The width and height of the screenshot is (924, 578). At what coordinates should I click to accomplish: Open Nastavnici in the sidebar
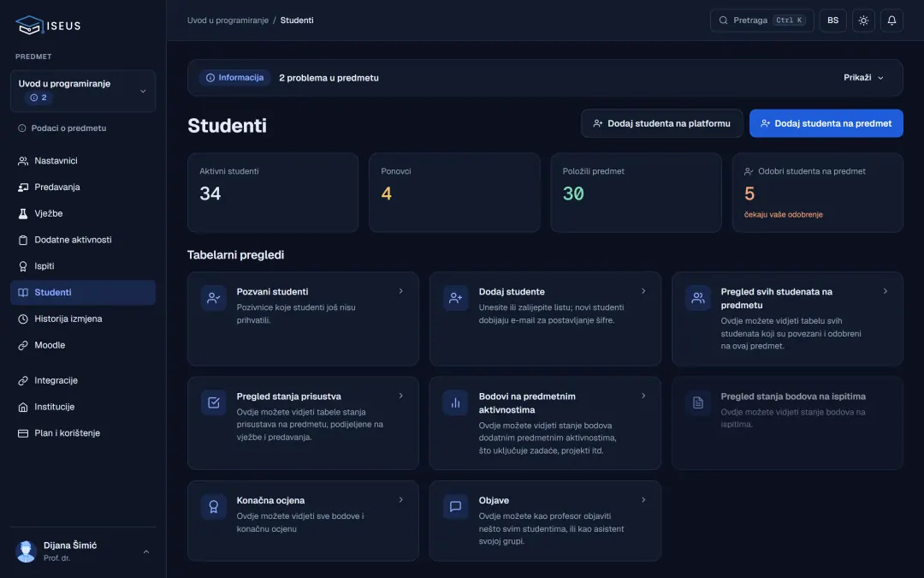point(83,161)
